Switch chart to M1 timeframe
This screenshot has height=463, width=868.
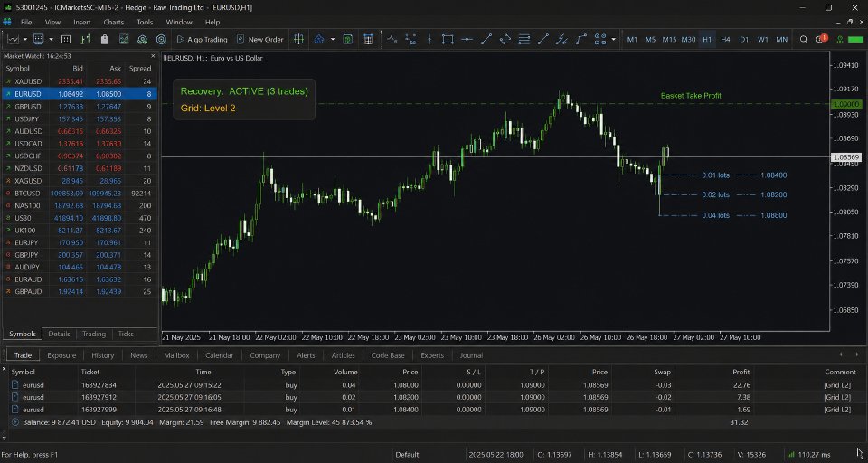click(632, 39)
